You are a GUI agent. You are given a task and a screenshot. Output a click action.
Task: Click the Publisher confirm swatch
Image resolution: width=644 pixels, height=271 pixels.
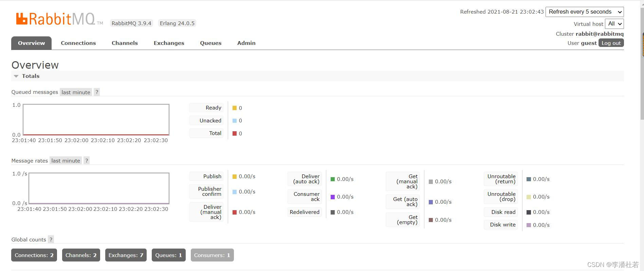[x=235, y=192]
